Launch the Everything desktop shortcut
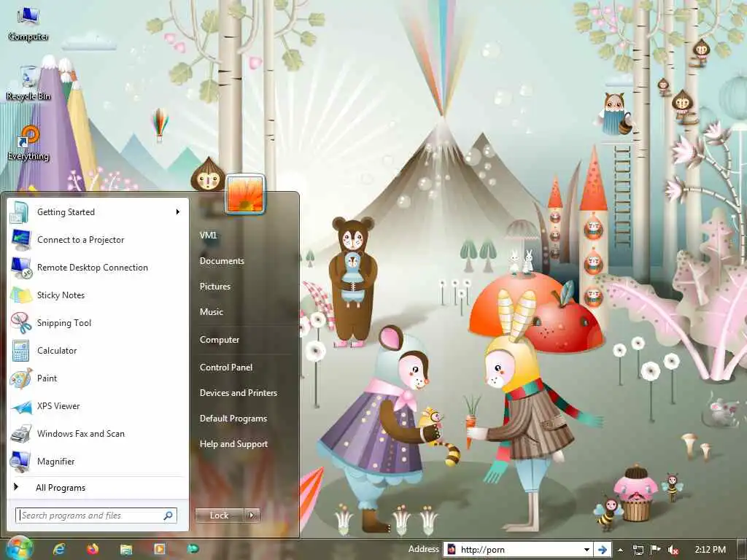Image resolution: width=747 pixels, height=560 pixels. [x=28, y=143]
